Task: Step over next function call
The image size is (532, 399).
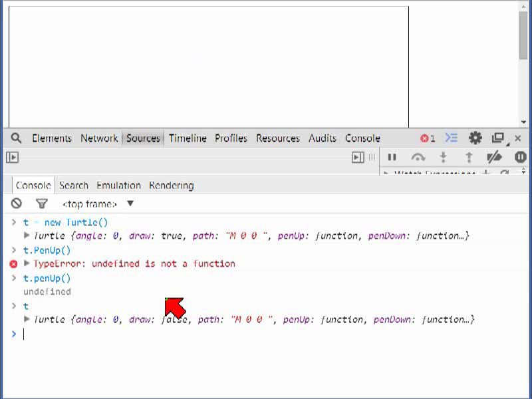Action: (418, 157)
